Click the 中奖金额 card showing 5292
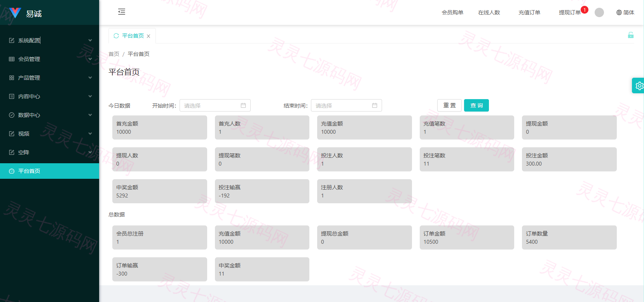 [x=160, y=191]
